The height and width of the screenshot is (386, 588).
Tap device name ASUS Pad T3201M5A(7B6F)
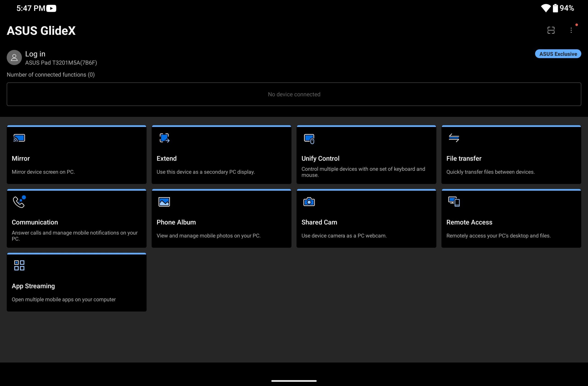coord(61,63)
